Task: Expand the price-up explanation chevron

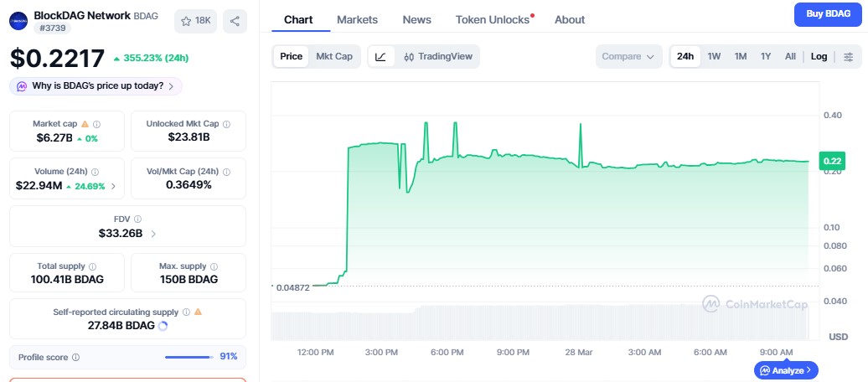Action: pyautogui.click(x=171, y=86)
